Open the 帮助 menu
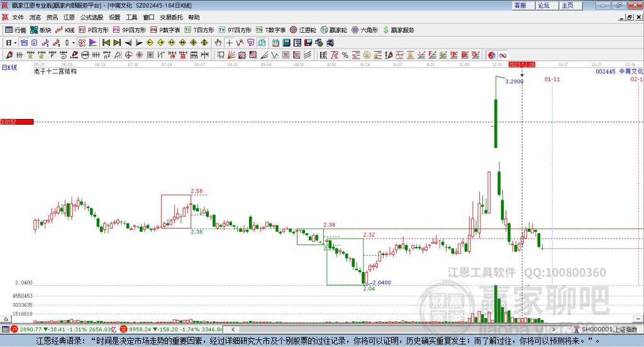Screen dimensions: 644x347 [x=194, y=17]
